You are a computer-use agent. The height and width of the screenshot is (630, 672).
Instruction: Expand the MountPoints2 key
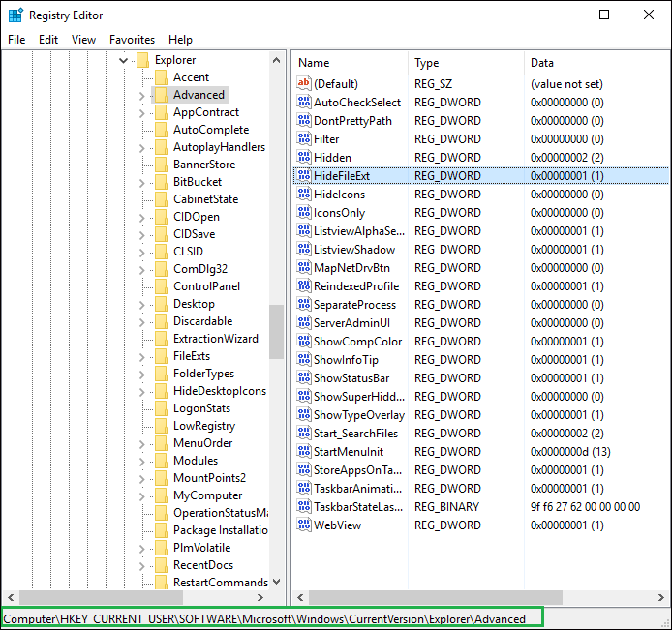(142, 479)
